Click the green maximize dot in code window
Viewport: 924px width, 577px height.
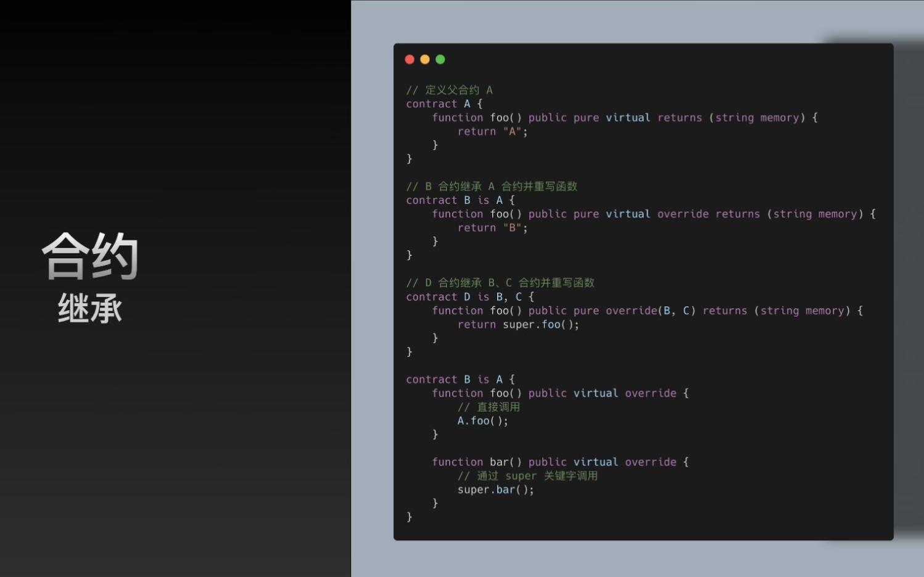440,60
